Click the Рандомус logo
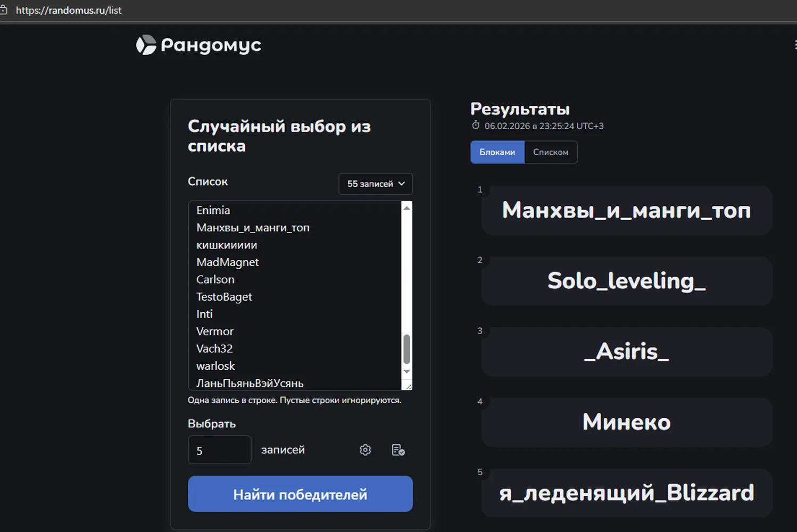 [198, 45]
